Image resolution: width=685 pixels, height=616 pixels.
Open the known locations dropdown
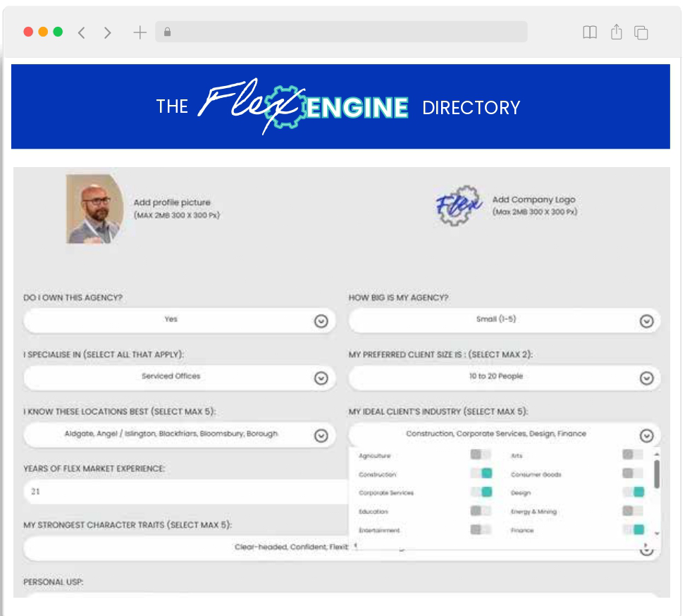pyautogui.click(x=321, y=436)
